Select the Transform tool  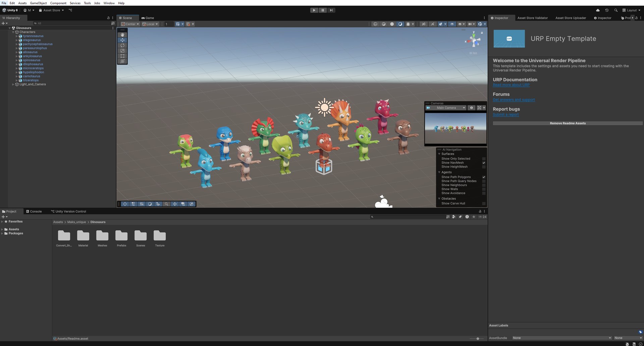(122, 61)
